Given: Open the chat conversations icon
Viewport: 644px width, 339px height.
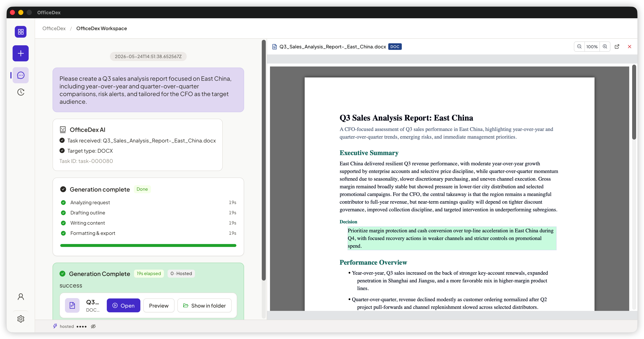Looking at the screenshot, I should [21, 75].
